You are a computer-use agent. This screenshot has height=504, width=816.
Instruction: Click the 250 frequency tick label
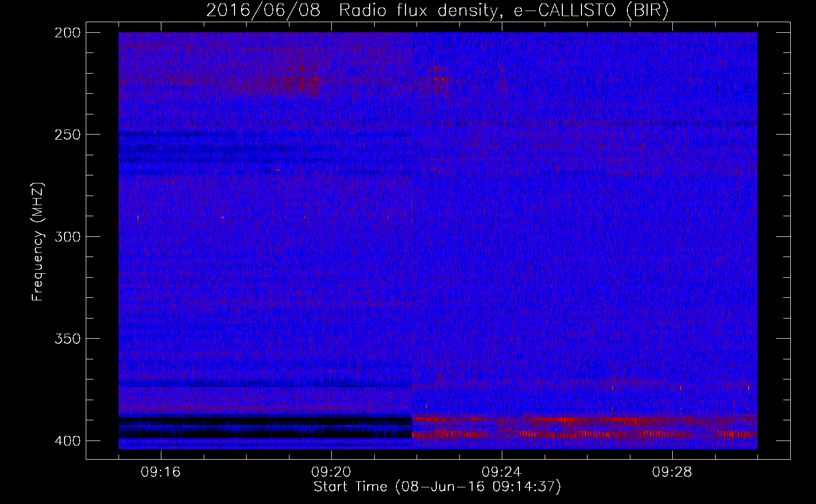pyautogui.click(x=67, y=135)
